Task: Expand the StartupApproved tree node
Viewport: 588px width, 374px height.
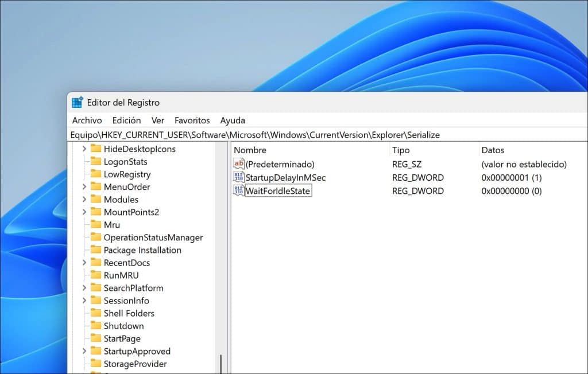Action: pos(84,351)
